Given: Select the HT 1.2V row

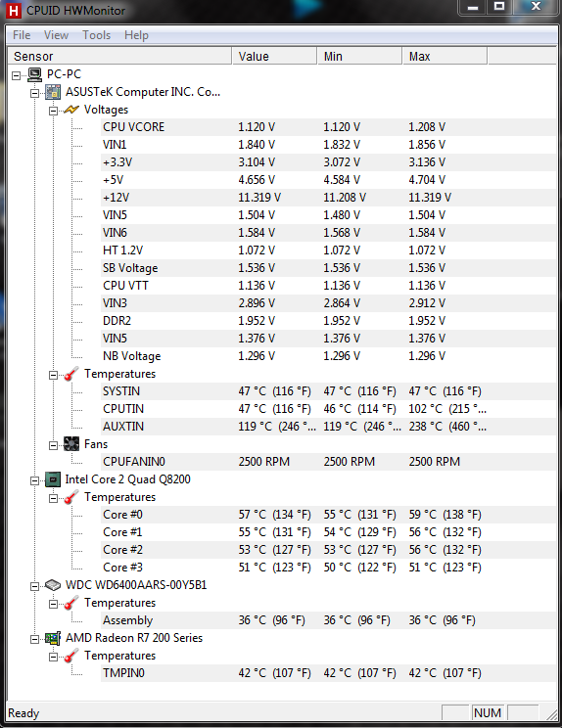Looking at the screenshot, I should tap(329, 250).
